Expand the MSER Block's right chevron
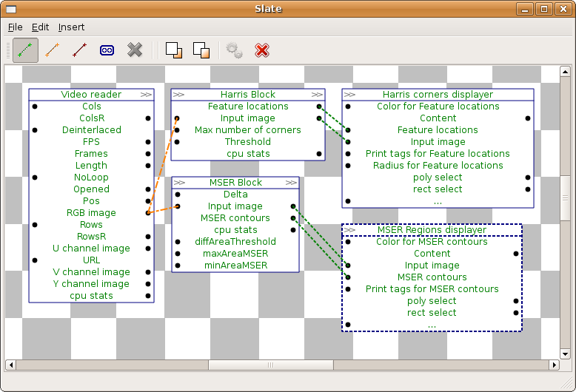Image resolution: width=576 pixels, height=392 pixels. pyautogui.click(x=291, y=183)
